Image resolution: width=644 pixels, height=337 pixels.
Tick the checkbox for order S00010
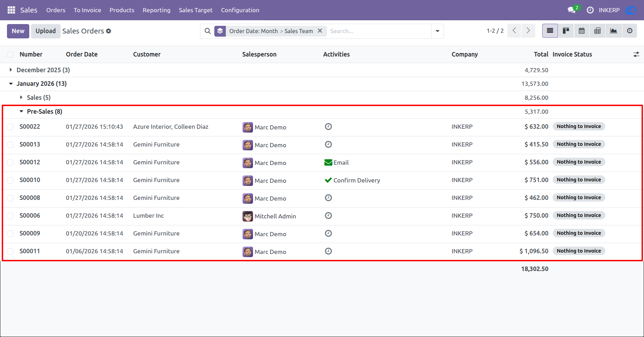click(x=10, y=180)
